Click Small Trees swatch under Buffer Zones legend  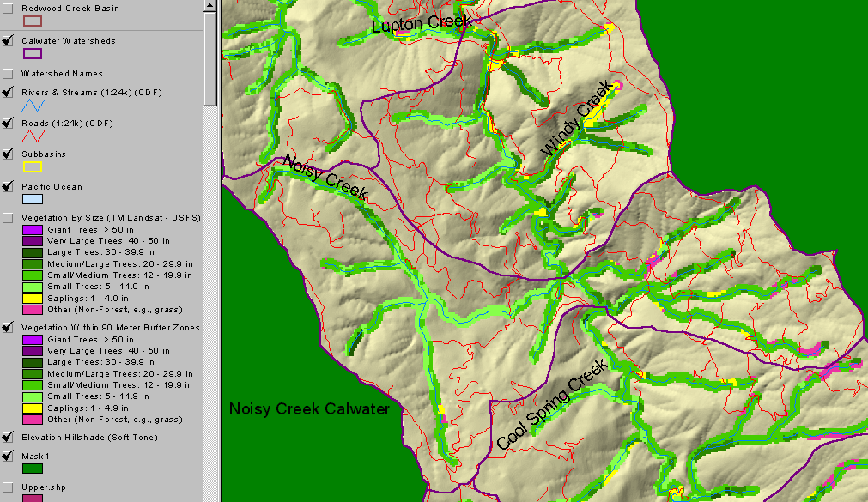pyautogui.click(x=33, y=396)
